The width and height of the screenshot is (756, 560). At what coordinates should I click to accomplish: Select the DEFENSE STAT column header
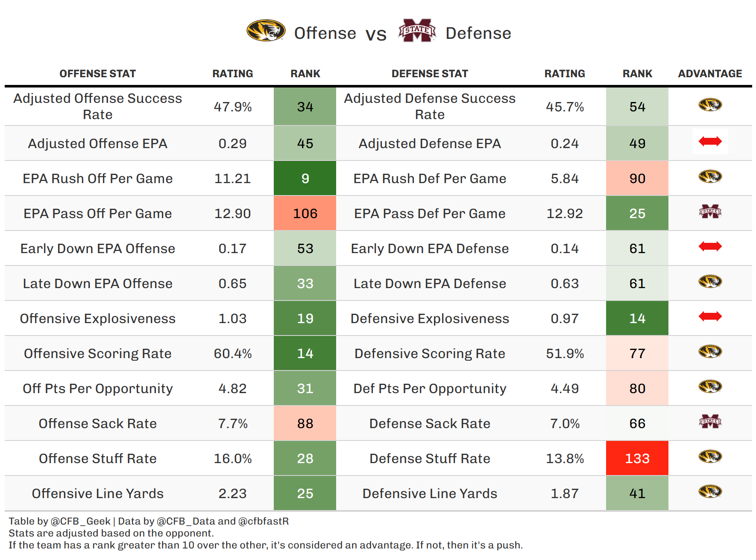click(430, 74)
